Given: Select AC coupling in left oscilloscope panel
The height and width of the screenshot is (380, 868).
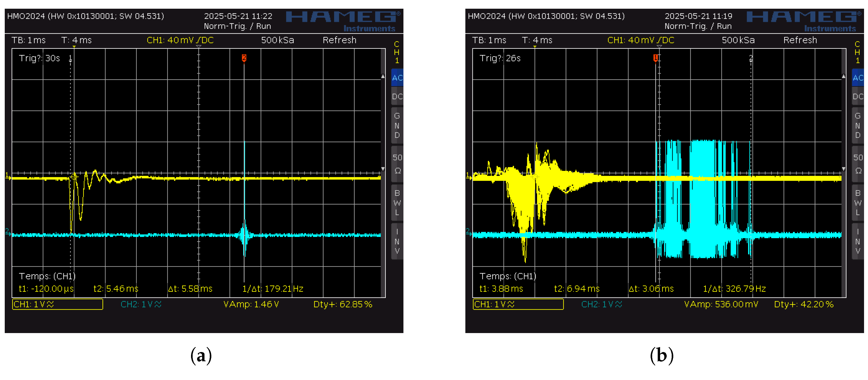Looking at the screenshot, I should click(397, 78).
